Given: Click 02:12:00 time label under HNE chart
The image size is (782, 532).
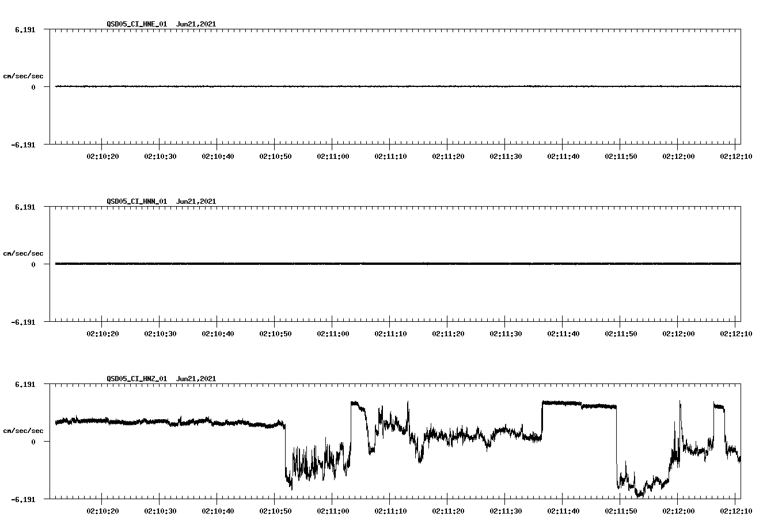Looking at the screenshot, I should 678,156.
